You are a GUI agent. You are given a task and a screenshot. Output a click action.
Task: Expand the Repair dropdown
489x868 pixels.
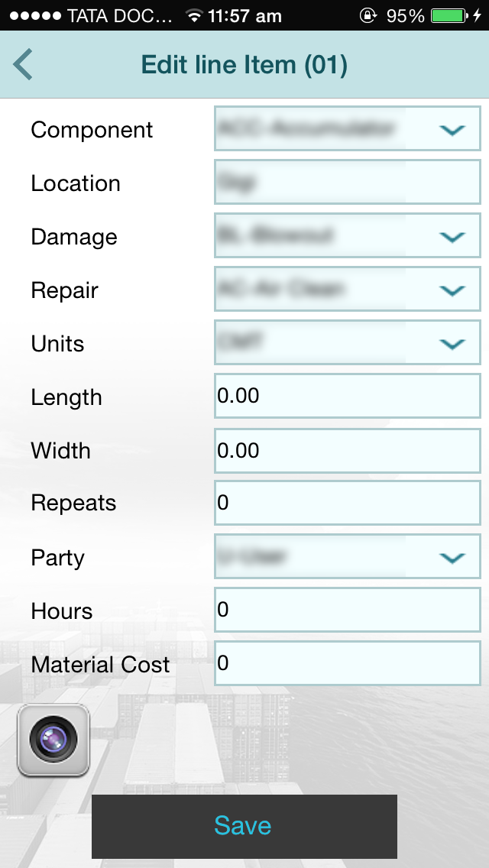348,290
